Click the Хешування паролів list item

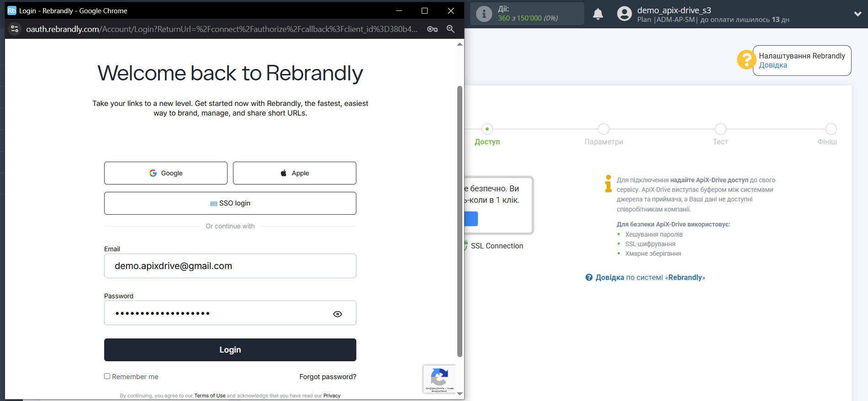click(654, 234)
